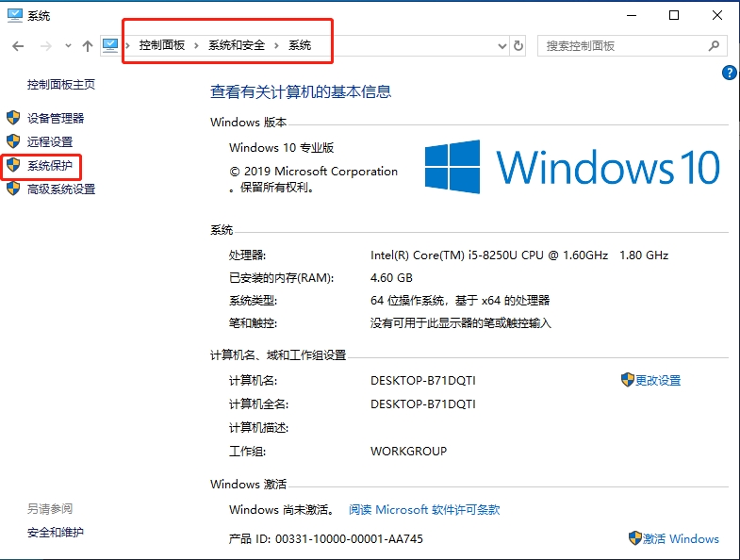The width and height of the screenshot is (740, 560).
Task: Click the Intel(R) Core(TM) i5-8250U processor text
Action: click(519, 255)
